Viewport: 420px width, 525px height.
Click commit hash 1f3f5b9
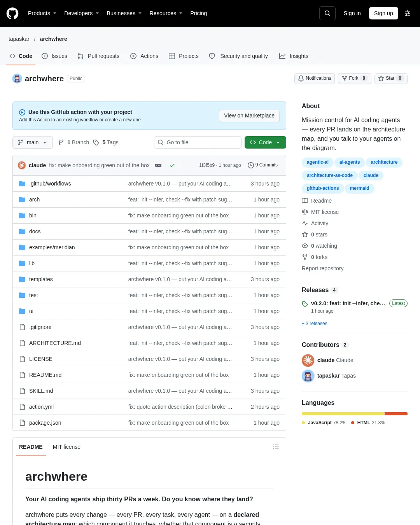click(x=206, y=165)
